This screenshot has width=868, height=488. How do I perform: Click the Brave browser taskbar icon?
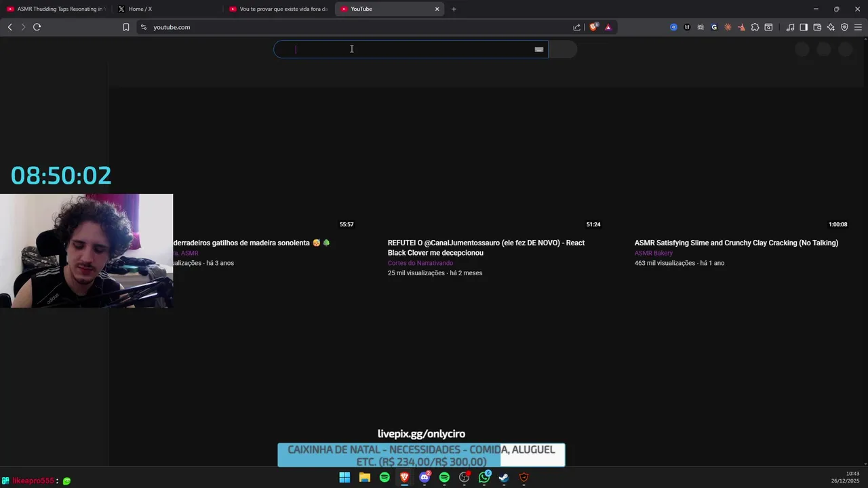pos(404,477)
